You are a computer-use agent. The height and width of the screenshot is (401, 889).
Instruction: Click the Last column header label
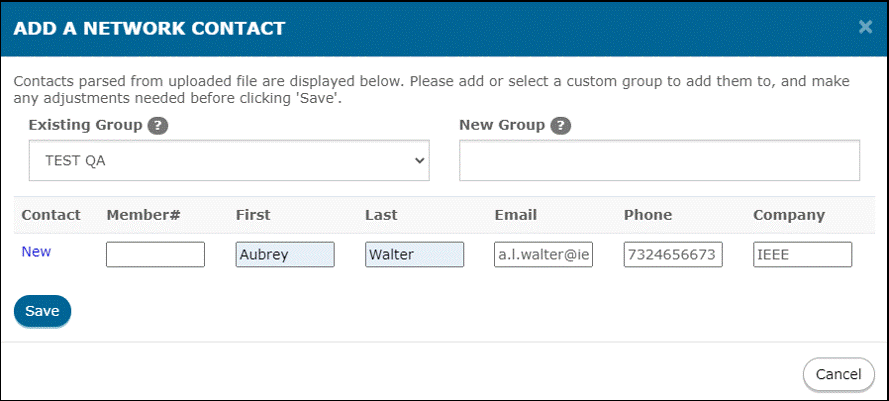(x=381, y=215)
